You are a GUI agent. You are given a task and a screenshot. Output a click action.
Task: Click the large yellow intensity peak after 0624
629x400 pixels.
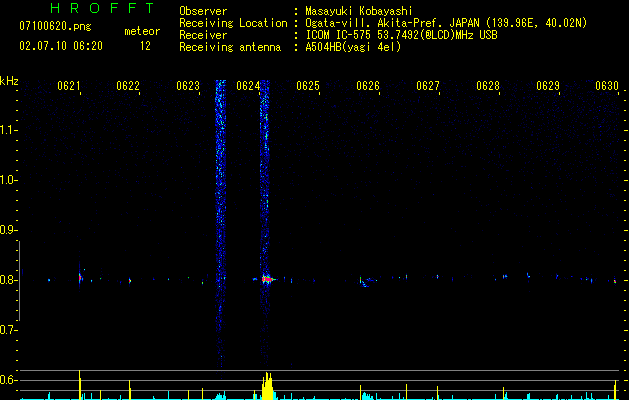(267, 386)
